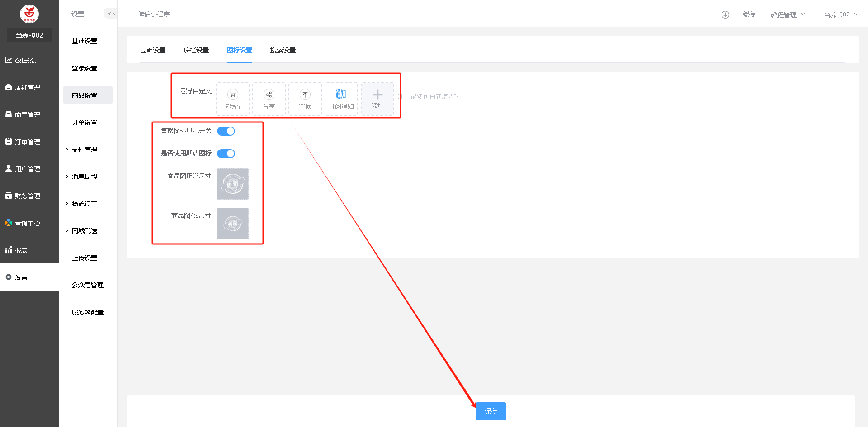Viewport: 868px width, 427px height.
Task: Open 营销中心 marketing center in sidebar
Action: (28, 223)
